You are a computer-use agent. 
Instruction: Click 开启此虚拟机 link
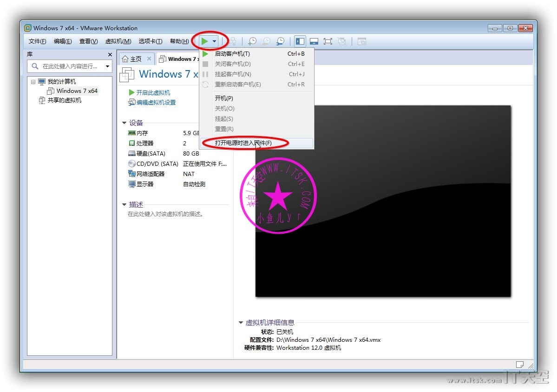pyautogui.click(x=153, y=93)
